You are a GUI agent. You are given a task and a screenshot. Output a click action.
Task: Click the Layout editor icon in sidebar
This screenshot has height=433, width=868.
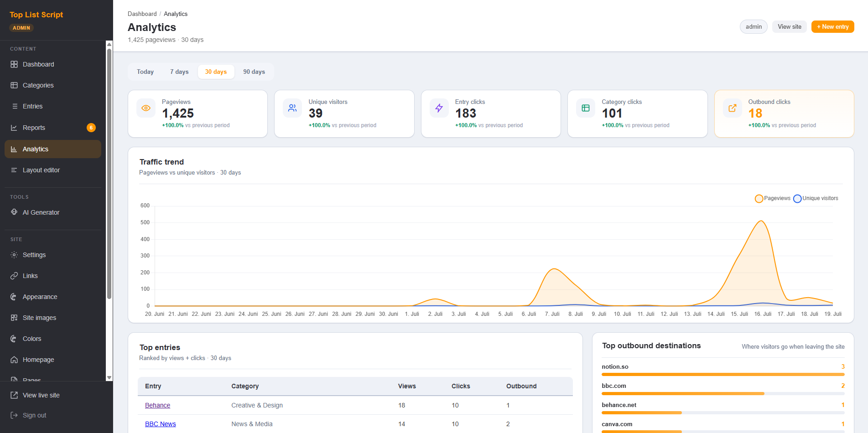coord(14,170)
